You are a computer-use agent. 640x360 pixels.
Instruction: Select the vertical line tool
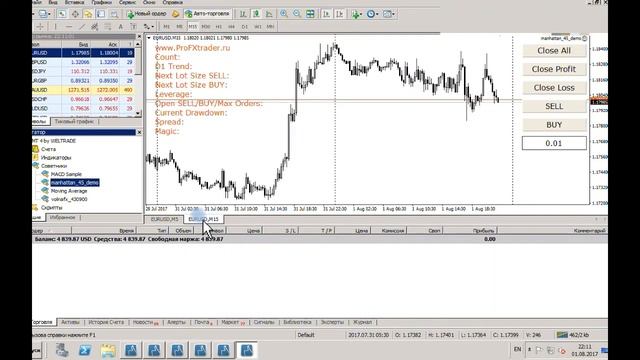pos(56,27)
